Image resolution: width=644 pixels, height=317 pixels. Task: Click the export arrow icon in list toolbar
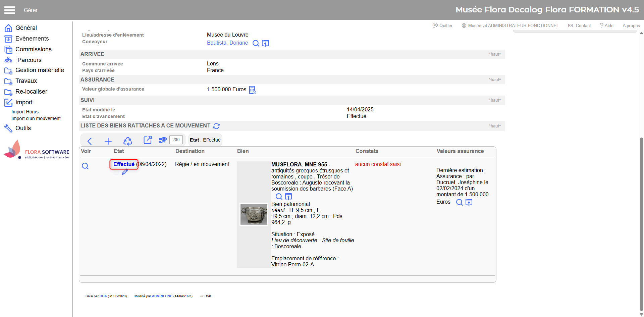(148, 140)
